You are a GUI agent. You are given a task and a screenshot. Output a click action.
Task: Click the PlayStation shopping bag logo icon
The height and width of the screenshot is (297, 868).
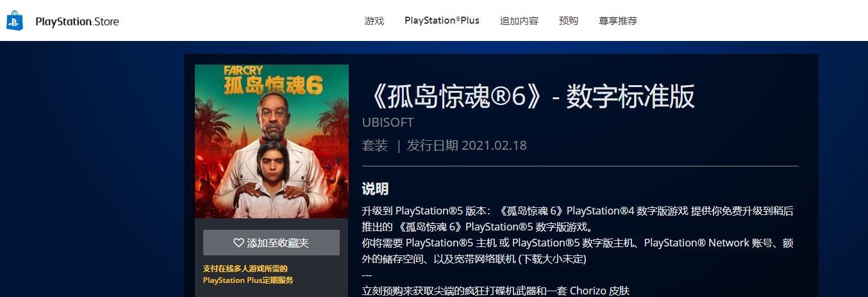(x=15, y=20)
